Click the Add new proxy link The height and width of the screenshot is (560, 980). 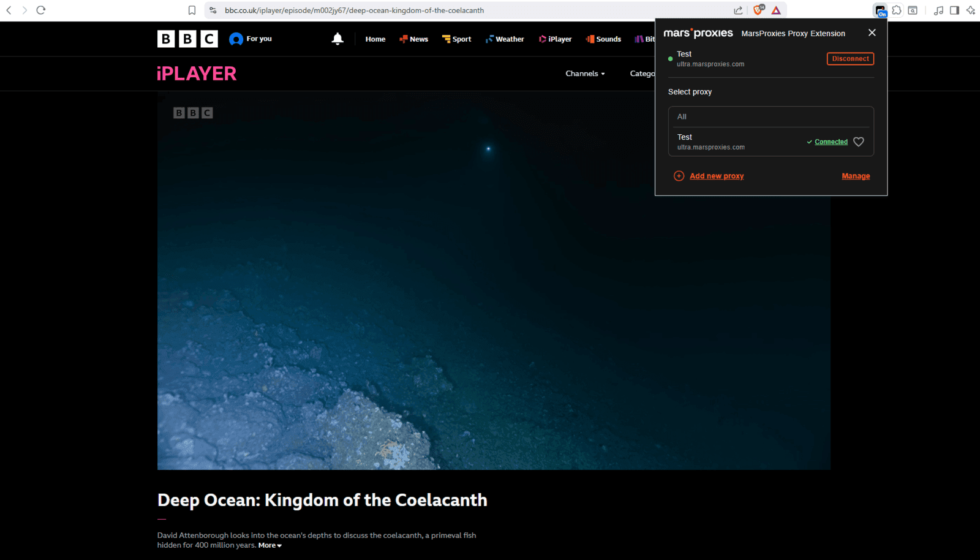point(716,176)
